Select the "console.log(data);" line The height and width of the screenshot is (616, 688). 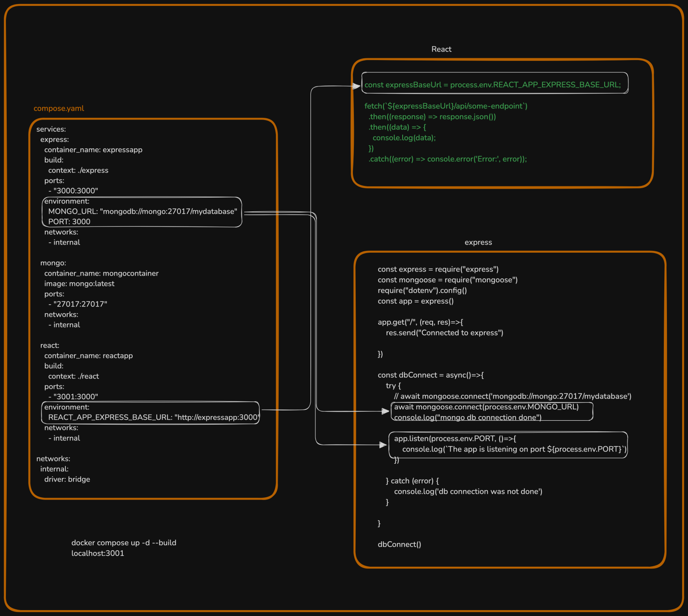click(404, 138)
